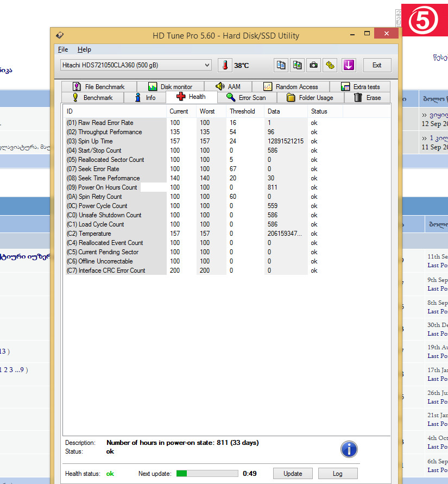This screenshot has height=484, width=448.
Task: Click the camera save screenshot icon
Action: 313,65
